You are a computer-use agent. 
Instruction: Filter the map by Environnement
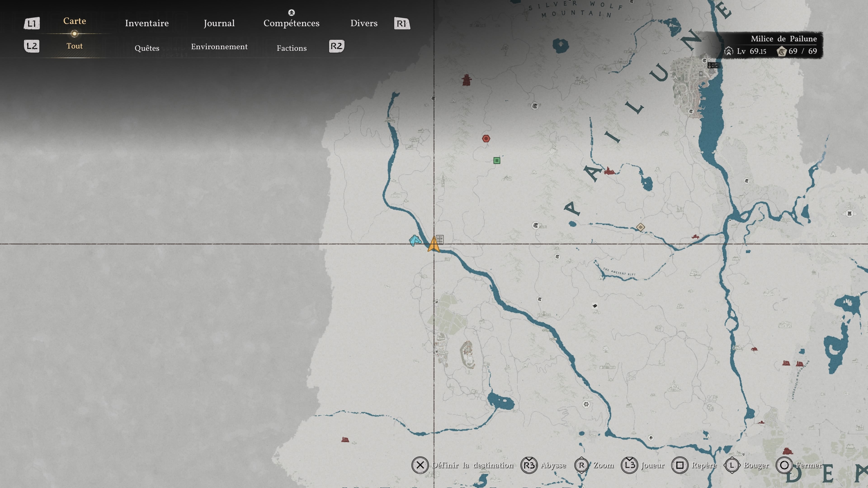tap(219, 47)
